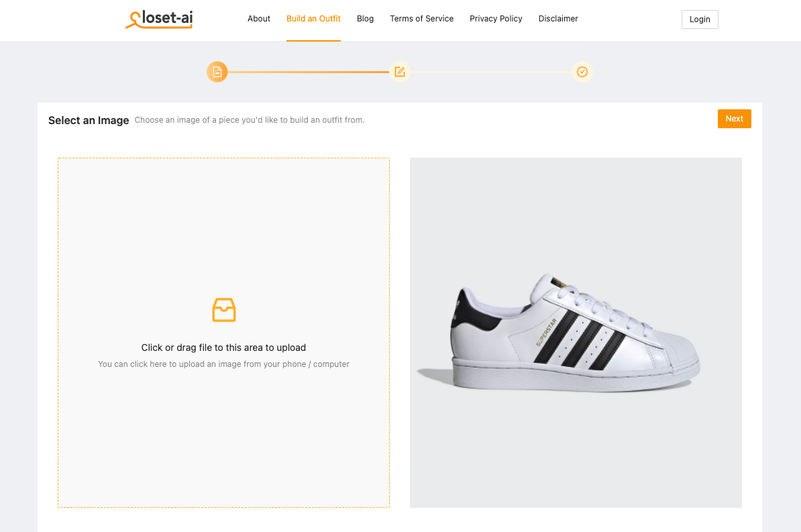Click the Closet-ai hanger logo

[159, 19]
